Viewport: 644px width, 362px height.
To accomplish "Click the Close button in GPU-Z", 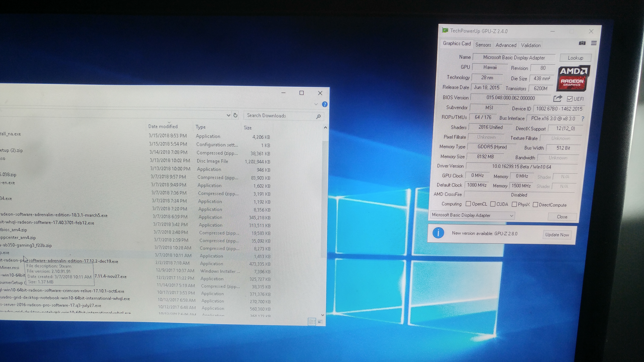I will tap(562, 217).
